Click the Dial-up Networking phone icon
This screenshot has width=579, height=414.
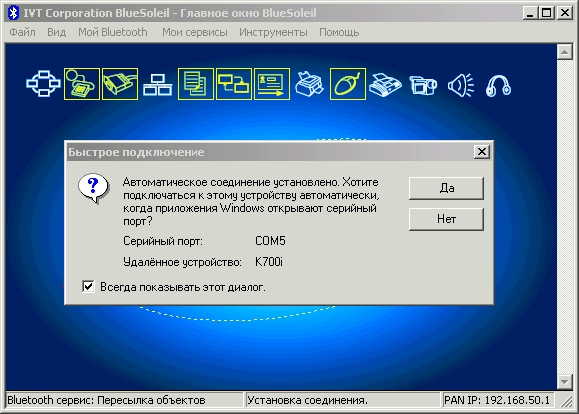tap(82, 84)
